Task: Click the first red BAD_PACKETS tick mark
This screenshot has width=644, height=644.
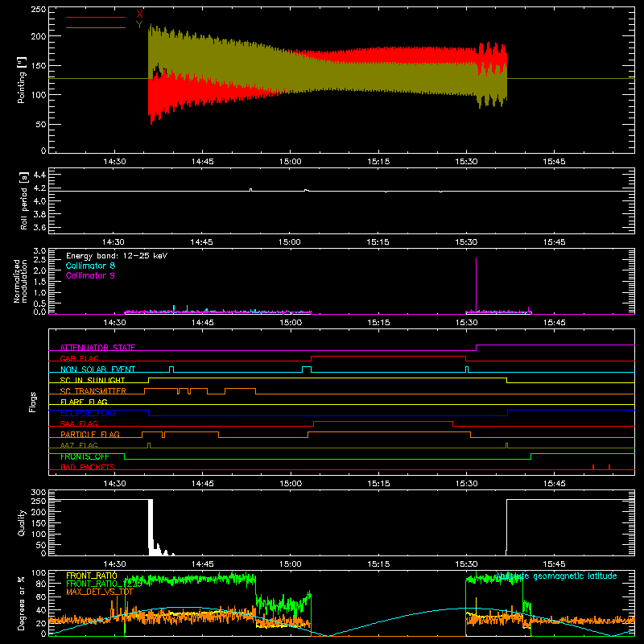Action: [593, 467]
